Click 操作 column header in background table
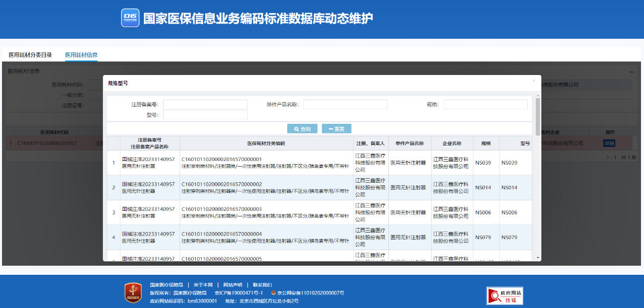 pos(610,132)
